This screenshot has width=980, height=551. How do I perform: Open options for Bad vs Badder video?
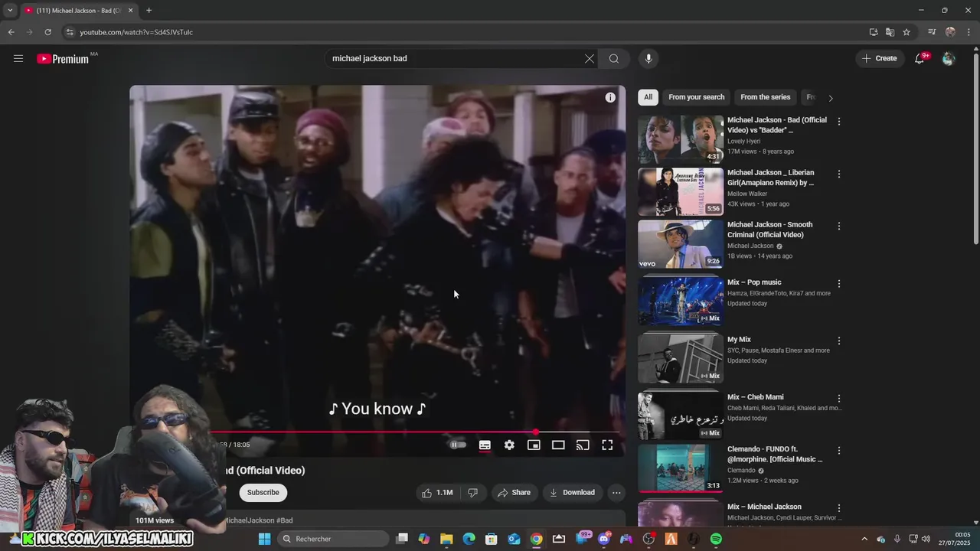(x=839, y=122)
